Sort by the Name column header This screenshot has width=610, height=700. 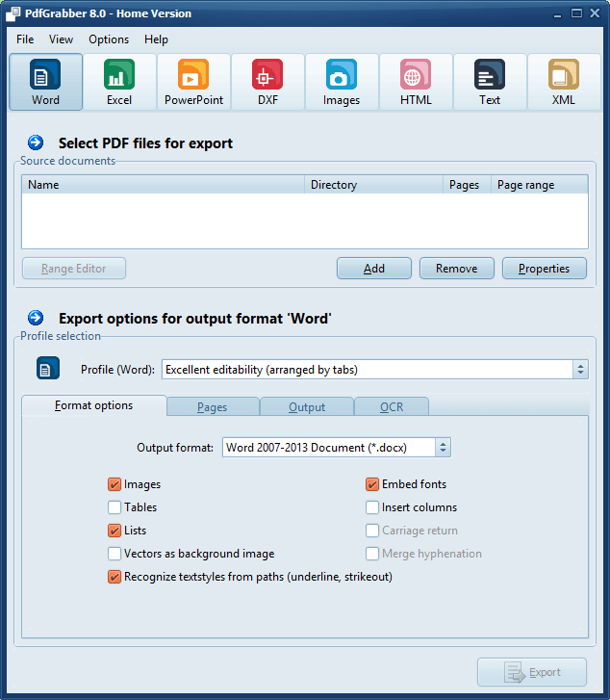click(164, 184)
